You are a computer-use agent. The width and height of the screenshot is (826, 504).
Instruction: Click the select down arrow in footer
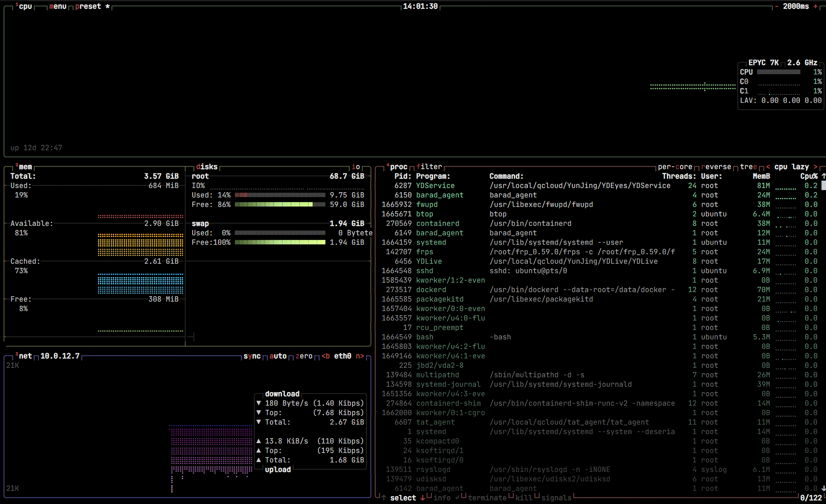[x=422, y=498]
